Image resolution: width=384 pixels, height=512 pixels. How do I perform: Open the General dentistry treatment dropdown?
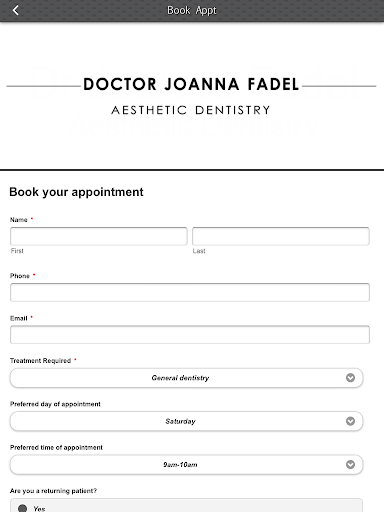pos(186,378)
